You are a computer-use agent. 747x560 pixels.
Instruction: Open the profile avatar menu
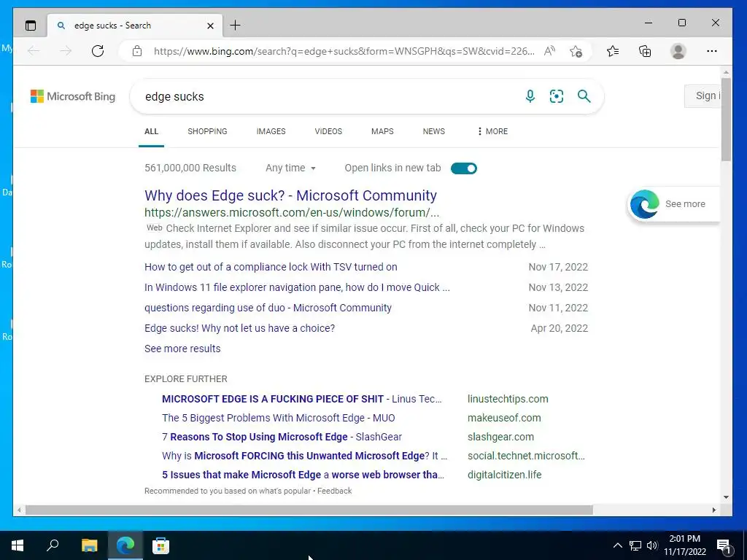tap(678, 51)
